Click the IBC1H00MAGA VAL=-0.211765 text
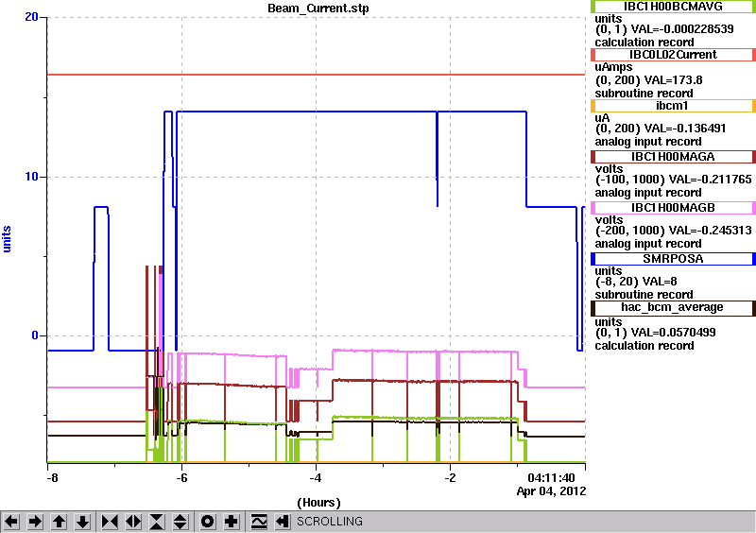This screenshot has width=756, height=533. [673, 180]
